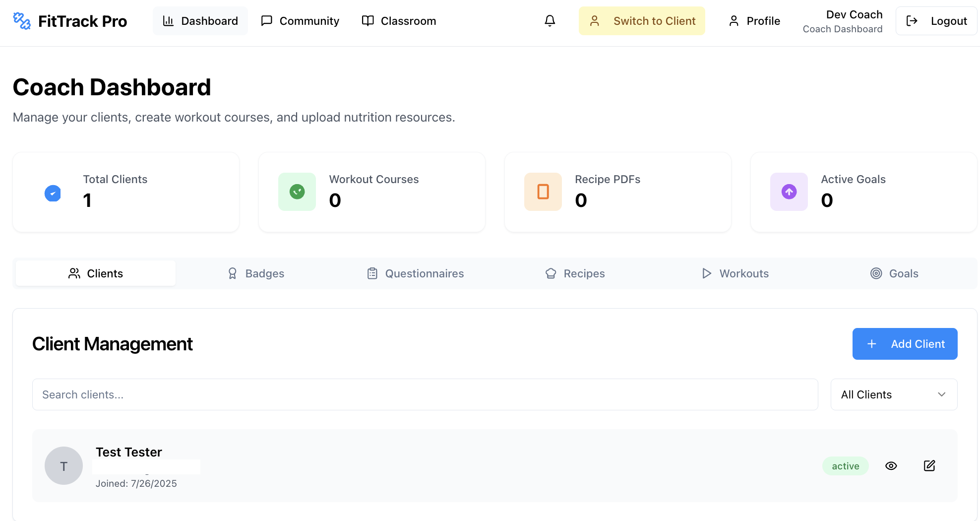Log out using the Logout button
The height and width of the screenshot is (521, 980).
(936, 21)
